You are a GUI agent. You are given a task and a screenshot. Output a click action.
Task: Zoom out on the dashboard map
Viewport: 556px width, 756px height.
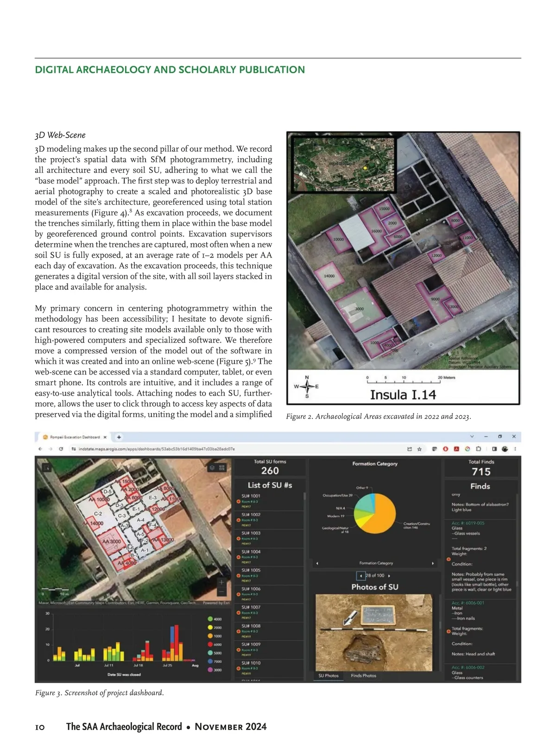click(221, 592)
